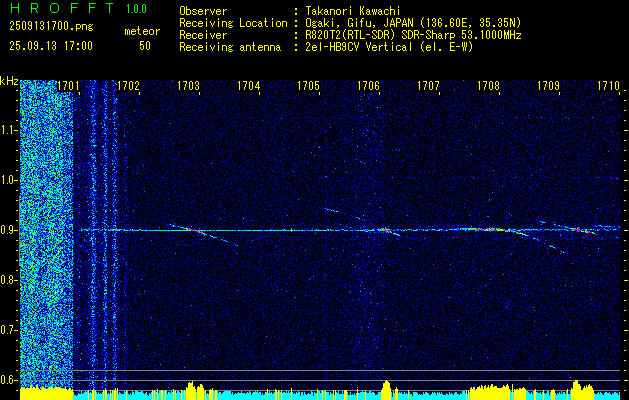Click the 0.8 kHz axis label
Image resolution: width=629 pixels, height=400 pixels.
[8, 280]
